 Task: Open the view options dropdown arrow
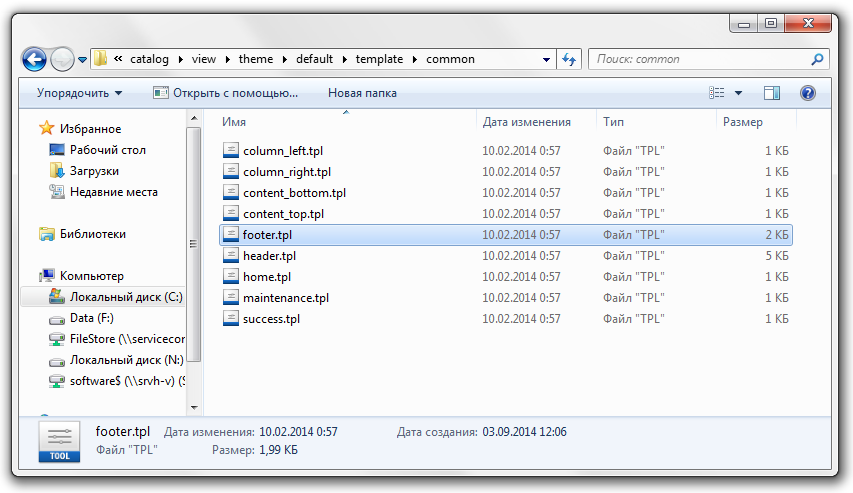739,93
